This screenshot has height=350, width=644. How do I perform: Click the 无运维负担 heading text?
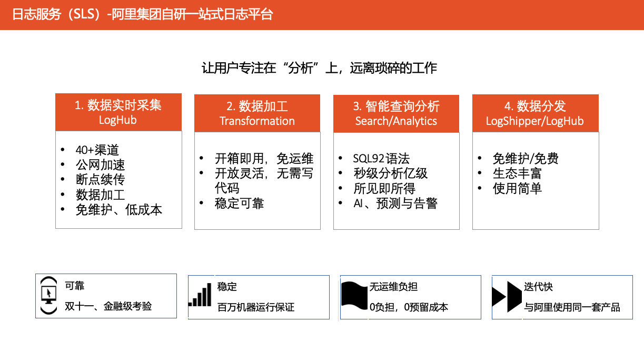pos(393,287)
